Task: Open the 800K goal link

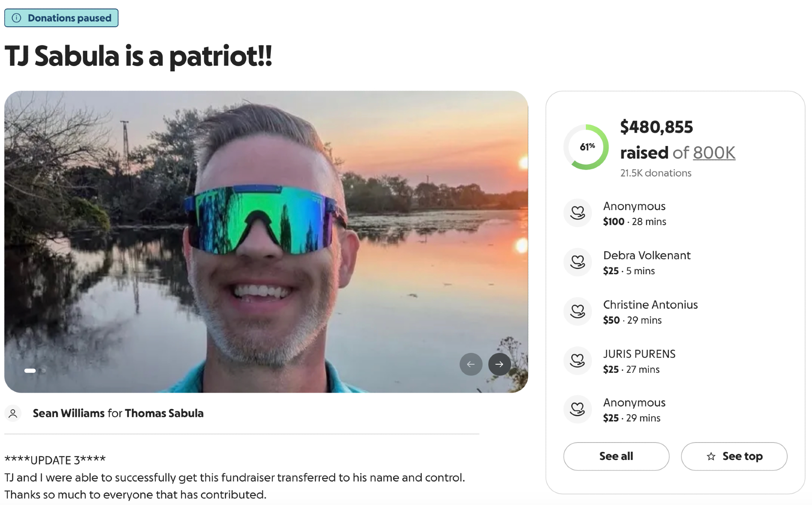Action: [x=714, y=153]
